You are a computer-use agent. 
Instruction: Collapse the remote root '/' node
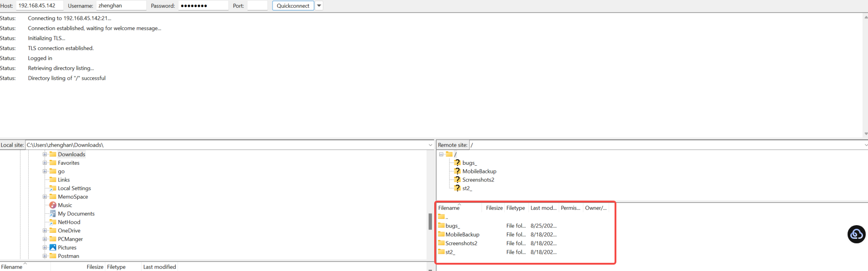coord(441,154)
